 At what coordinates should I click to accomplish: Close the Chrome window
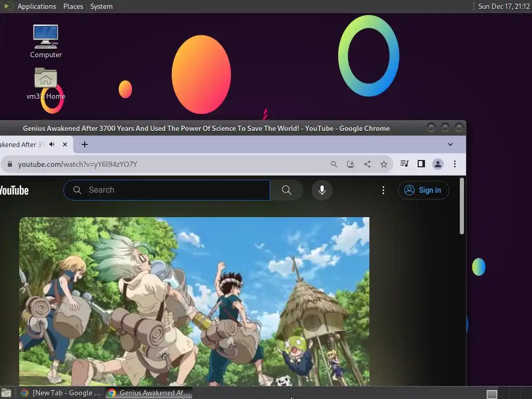tap(459, 128)
